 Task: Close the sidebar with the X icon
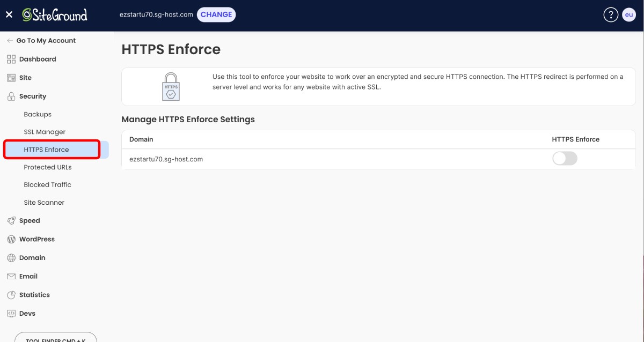(9, 14)
